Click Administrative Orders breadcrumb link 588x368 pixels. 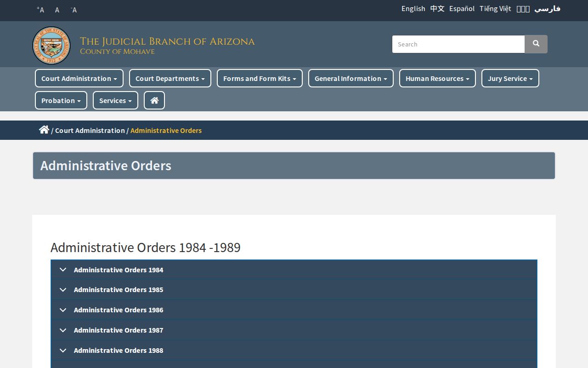pyautogui.click(x=166, y=130)
